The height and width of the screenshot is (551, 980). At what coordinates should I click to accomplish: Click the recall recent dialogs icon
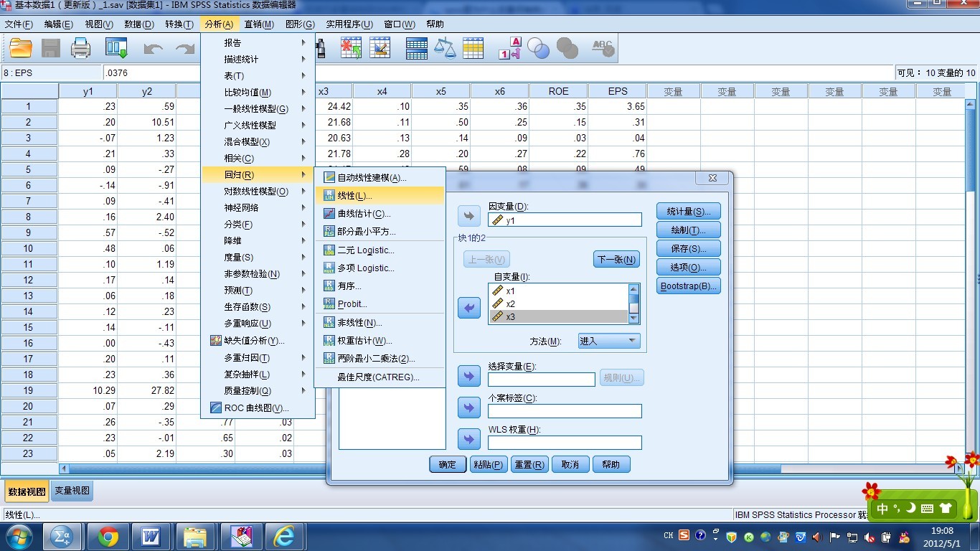tap(116, 48)
